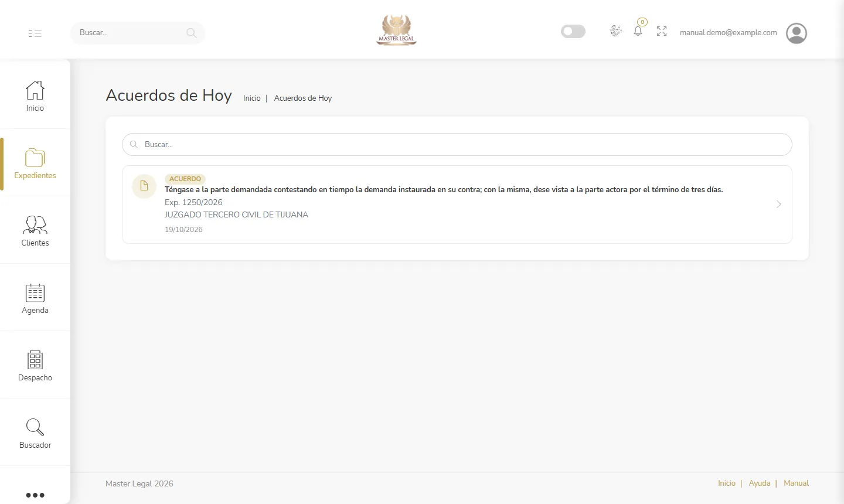844x504 pixels.
Task: Expand the acuerdo with the right chevron
Action: point(778,204)
